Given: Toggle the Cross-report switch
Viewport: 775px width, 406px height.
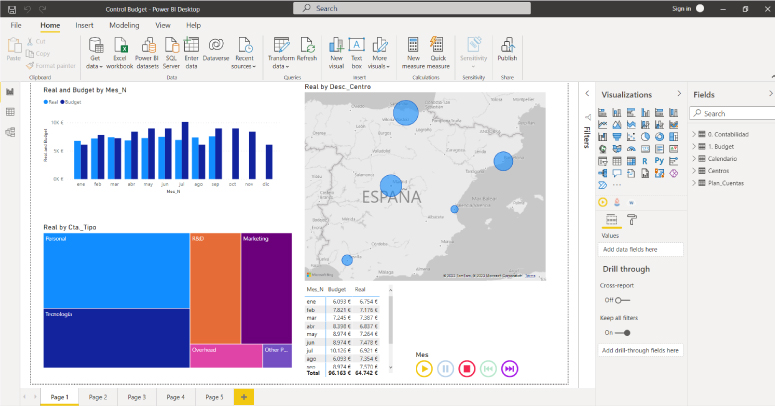Looking at the screenshot, I should click(x=622, y=300).
